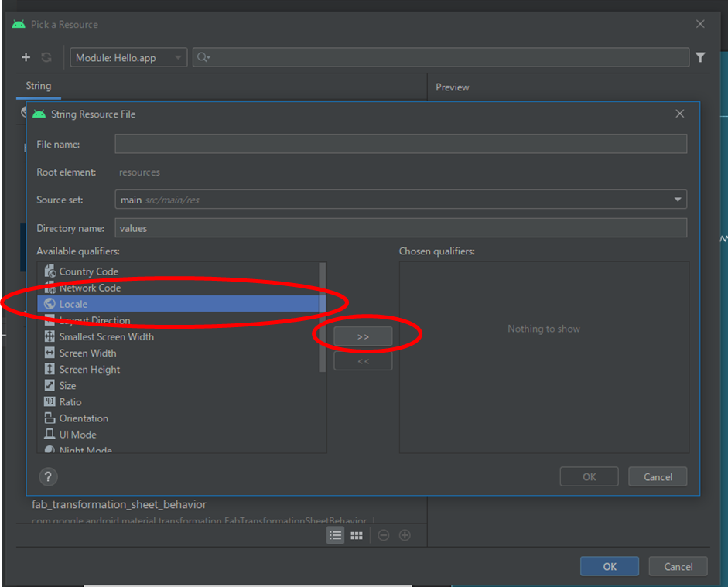Image resolution: width=728 pixels, height=587 pixels.
Task: Expand the Source set dropdown
Action: click(401, 200)
